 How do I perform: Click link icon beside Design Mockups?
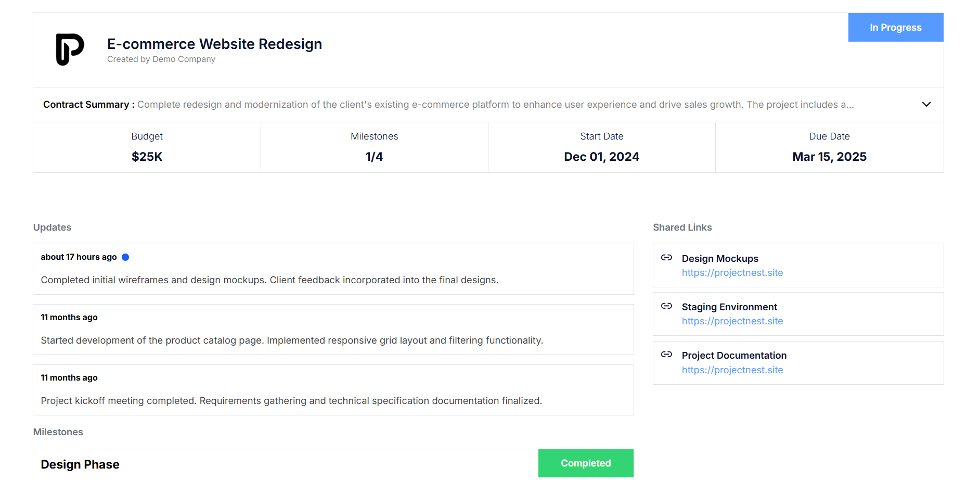(666, 258)
